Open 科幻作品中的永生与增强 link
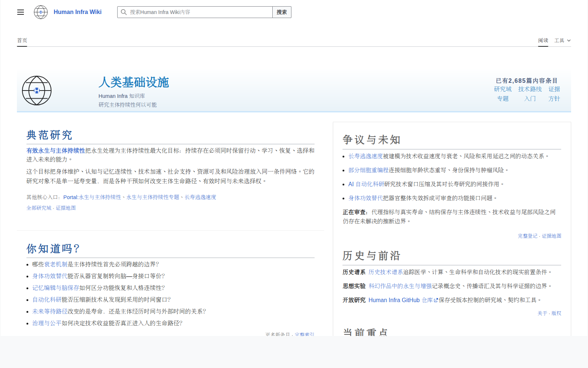Viewport: 588px width, 368px height. pos(400,286)
